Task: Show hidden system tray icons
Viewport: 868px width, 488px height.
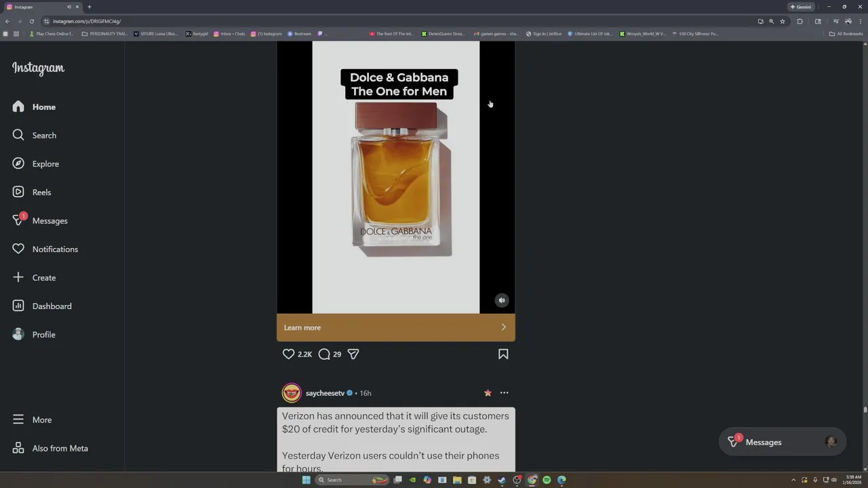Action: coord(795,480)
